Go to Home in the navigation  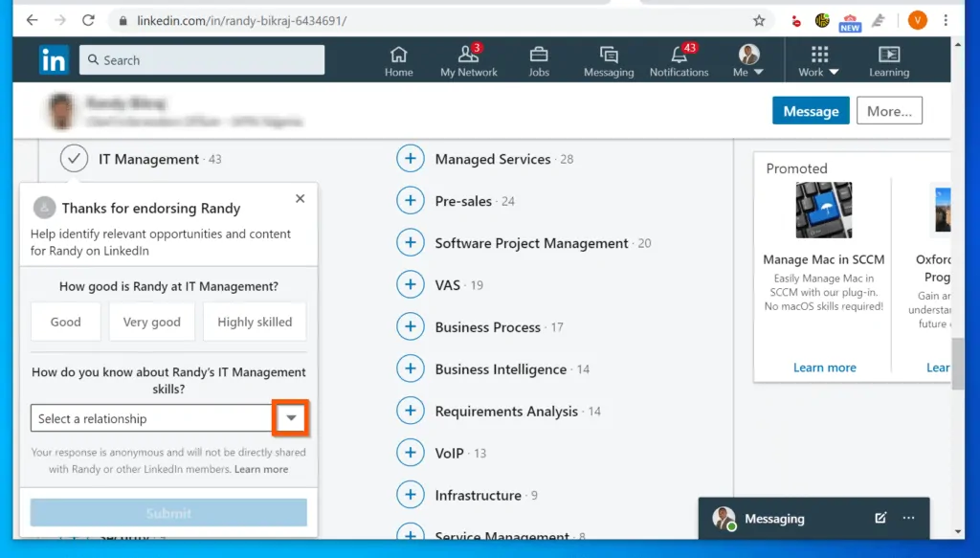(399, 62)
